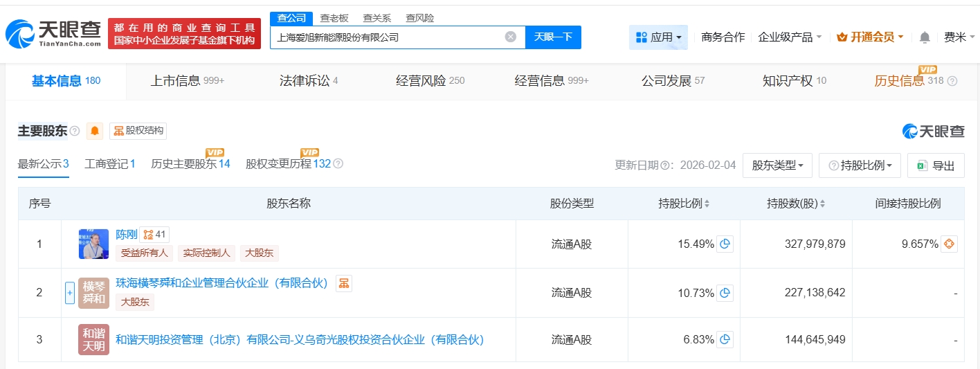
Task: Open indirect holding detail icon beside 9.657%
Action: (x=949, y=244)
